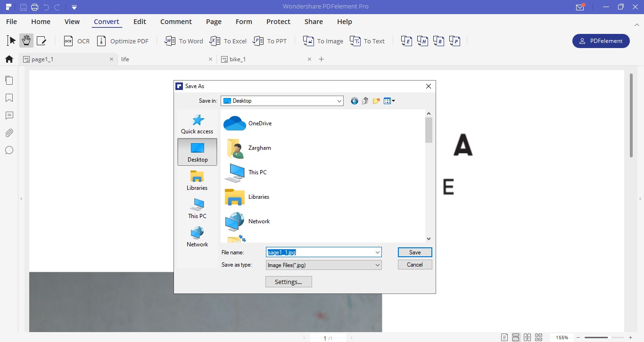Open the Settings... button in dialog
The image size is (644, 342).
pos(289,282)
